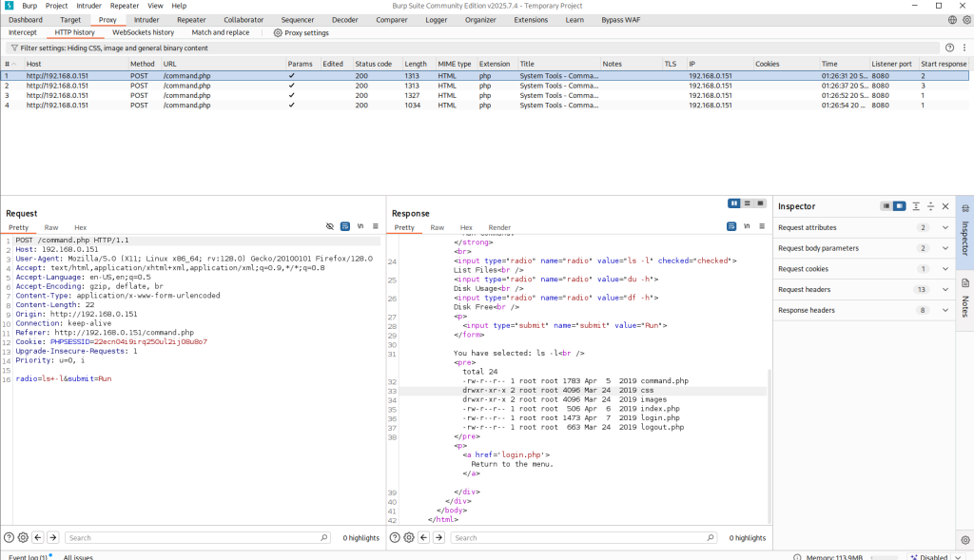Screen dimensions: 974x560
Task: Open Proxy settings with the gear icon
Action: click(278, 32)
